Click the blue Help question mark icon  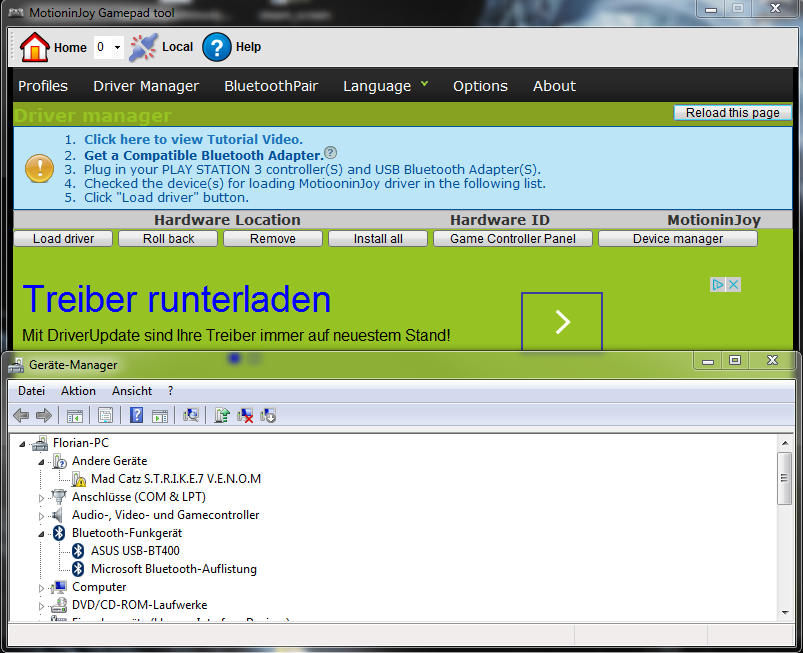(217, 47)
